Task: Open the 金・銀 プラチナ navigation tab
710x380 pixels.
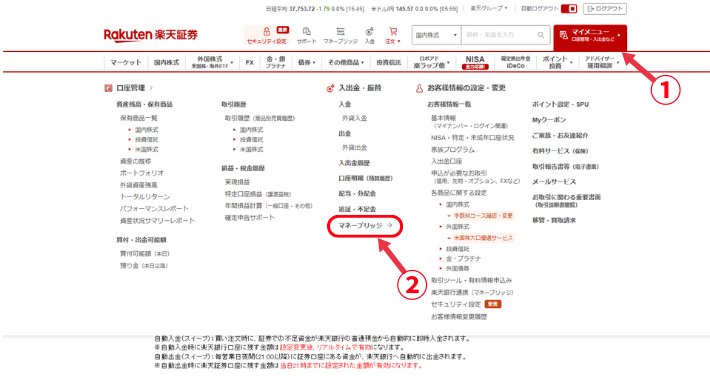Action: 275,62
